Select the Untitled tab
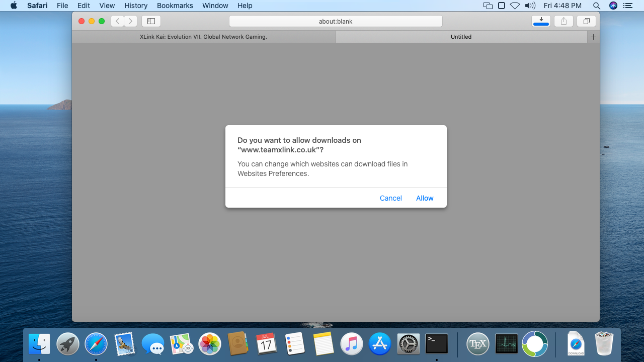The height and width of the screenshot is (362, 644). pyautogui.click(x=461, y=37)
